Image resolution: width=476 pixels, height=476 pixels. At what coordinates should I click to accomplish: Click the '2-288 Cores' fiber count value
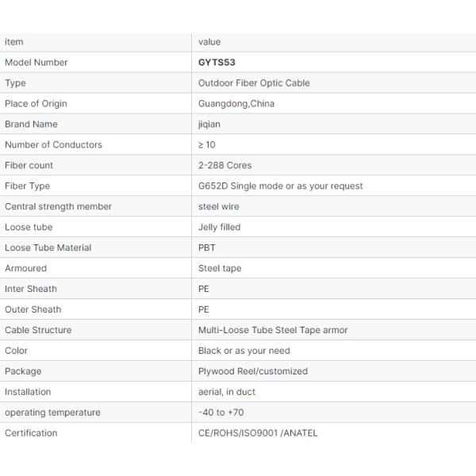(x=225, y=165)
